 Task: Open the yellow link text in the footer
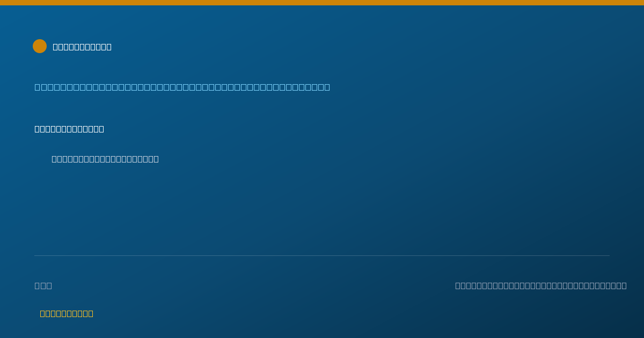(x=67, y=313)
